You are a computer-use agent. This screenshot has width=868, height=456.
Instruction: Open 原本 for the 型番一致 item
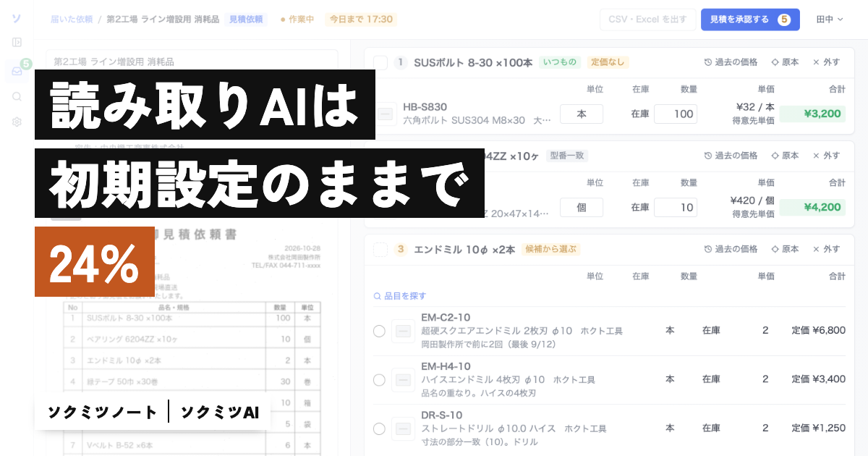coord(785,156)
